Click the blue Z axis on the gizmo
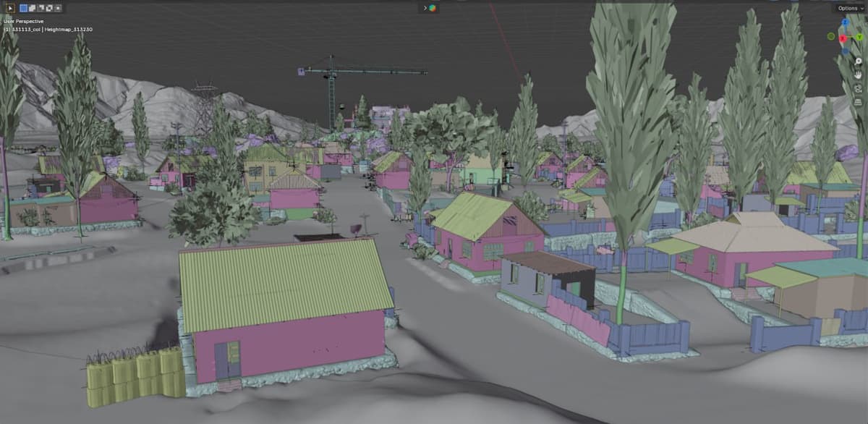 point(845,22)
